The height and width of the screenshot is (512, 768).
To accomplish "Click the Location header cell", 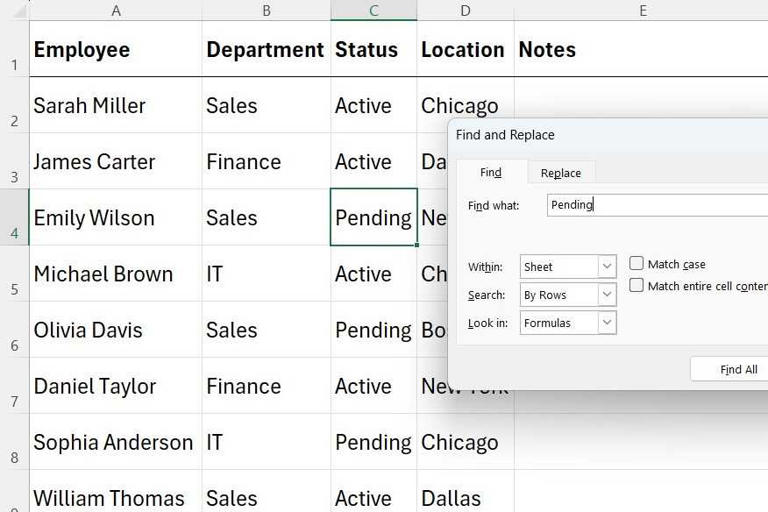I will pos(465,49).
